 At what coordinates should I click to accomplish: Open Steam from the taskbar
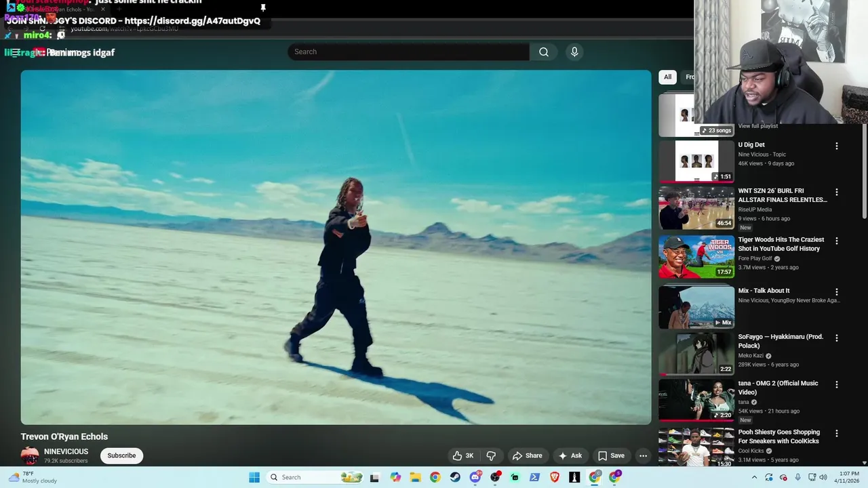point(455,477)
